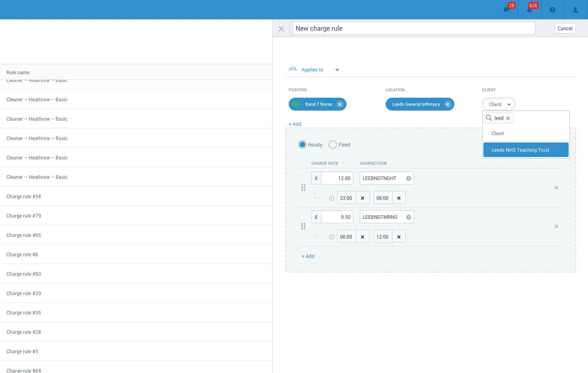This screenshot has height=373, width=588.
Task: Select the Hourly rate option
Action: coord(302,145)
